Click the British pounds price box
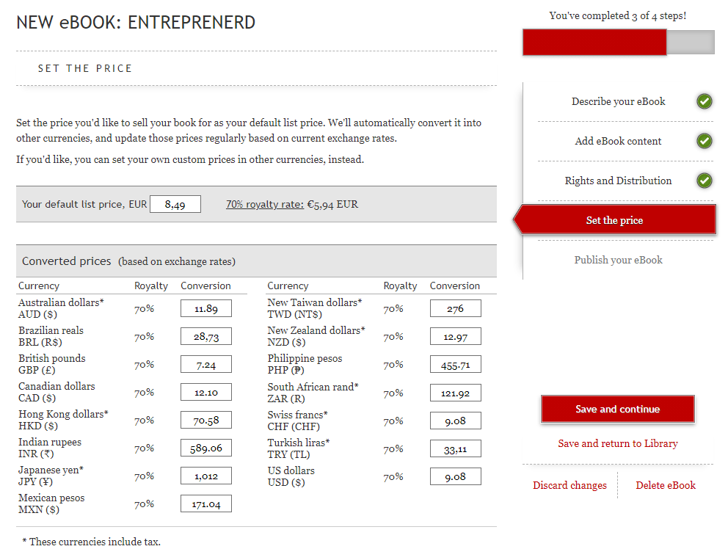The image size is (728, 560). coord(205,364)
